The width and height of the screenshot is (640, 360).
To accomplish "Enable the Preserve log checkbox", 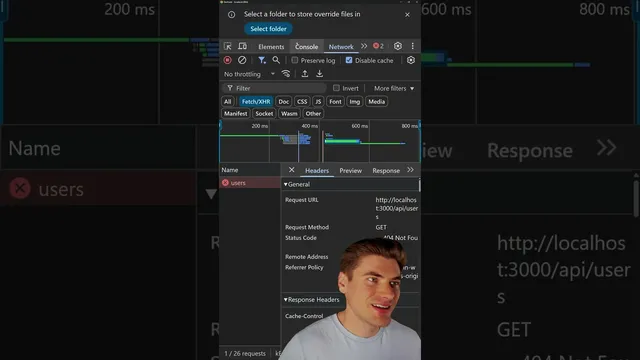I will (x=295, y=60).
